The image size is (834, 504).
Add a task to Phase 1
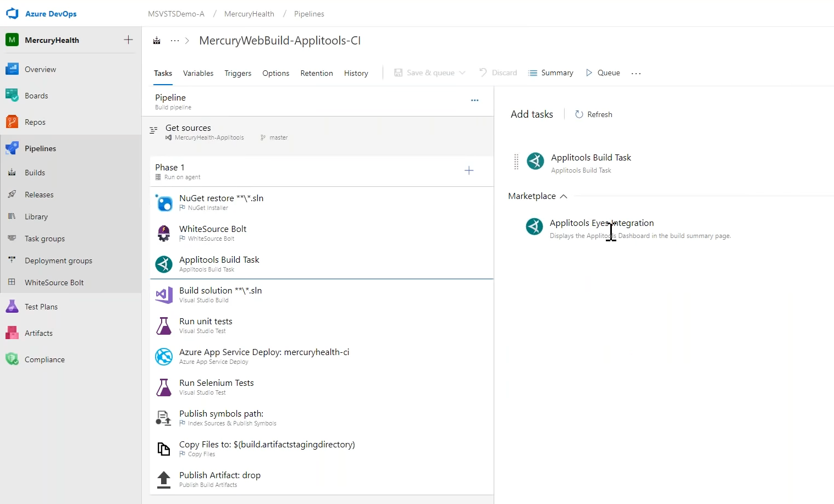(x=469, y=170)
